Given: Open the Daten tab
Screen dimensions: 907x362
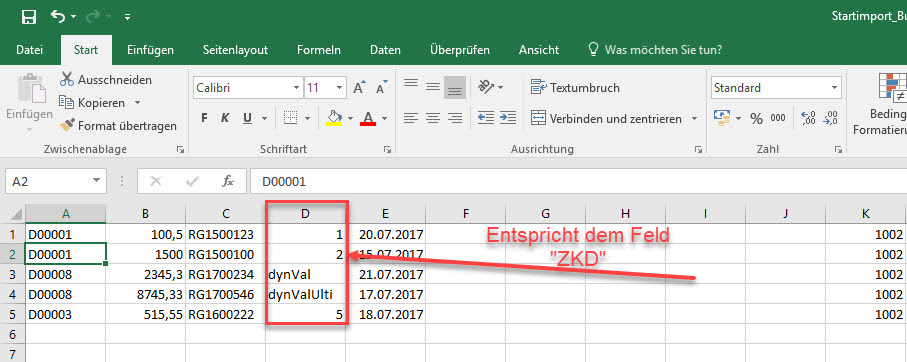Looking at the screenshot, I should pos(385,50).
